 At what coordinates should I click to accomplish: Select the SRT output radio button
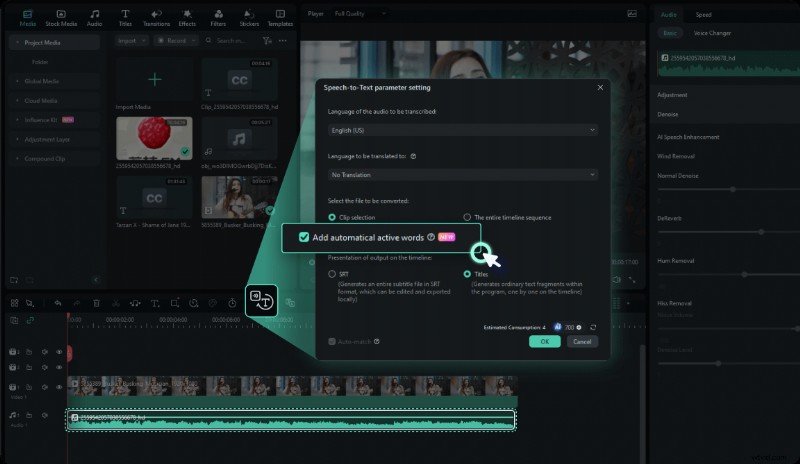point(333,274)
